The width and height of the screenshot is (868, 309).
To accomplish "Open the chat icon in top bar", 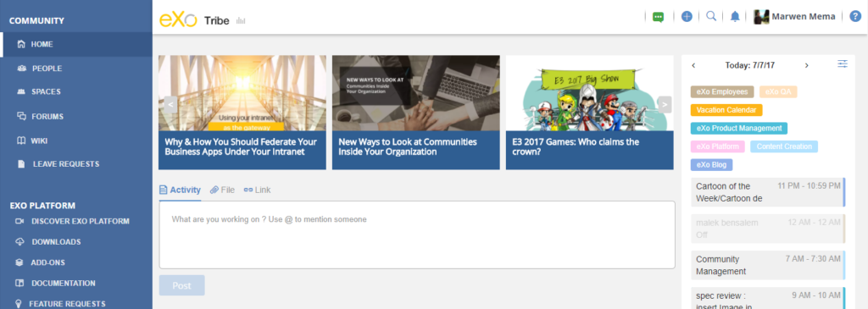I will tap(658, 17).
